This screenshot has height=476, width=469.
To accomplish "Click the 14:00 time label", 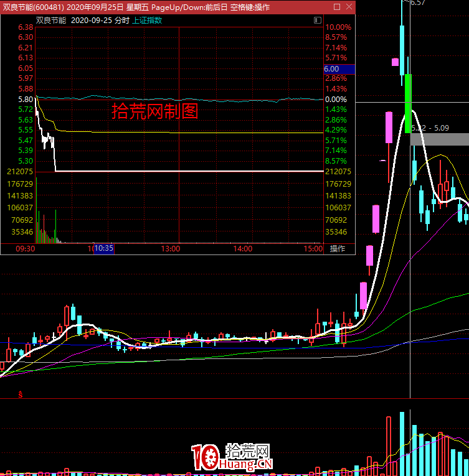I will [x=243, y=249].
